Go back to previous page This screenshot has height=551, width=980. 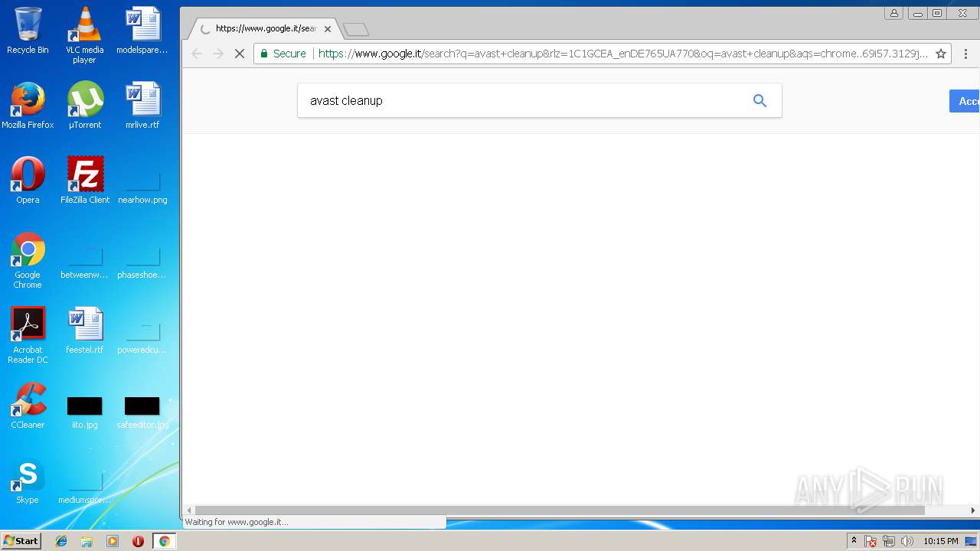197,54
